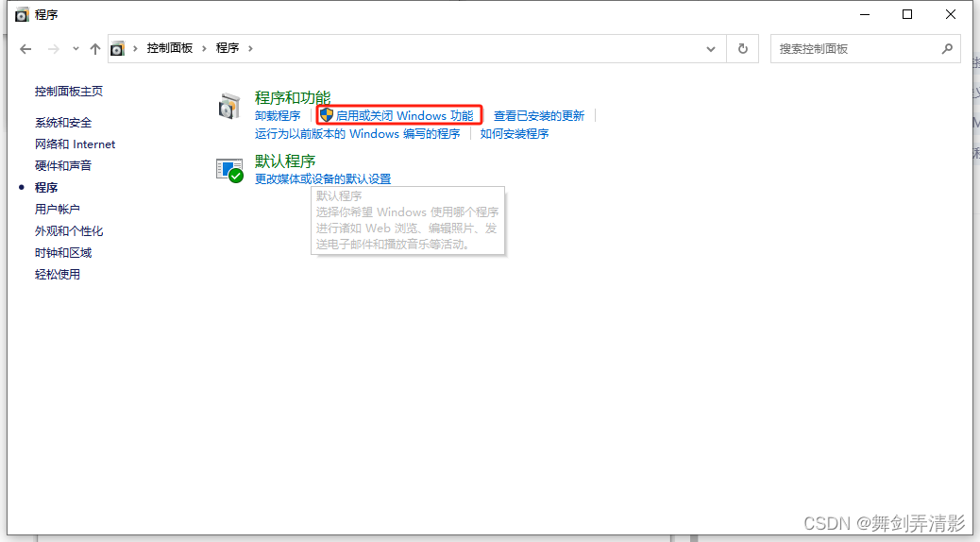
Task: Go up one level with Up arrow
Action: 95,49
